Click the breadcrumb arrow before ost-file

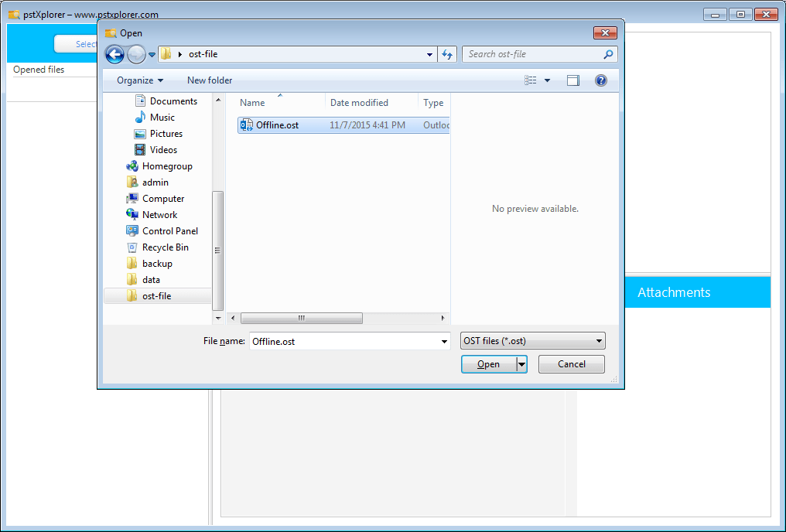(180, 54)
